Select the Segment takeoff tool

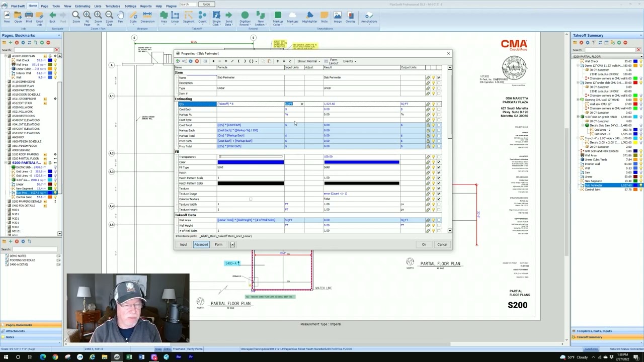coord(189,17)
